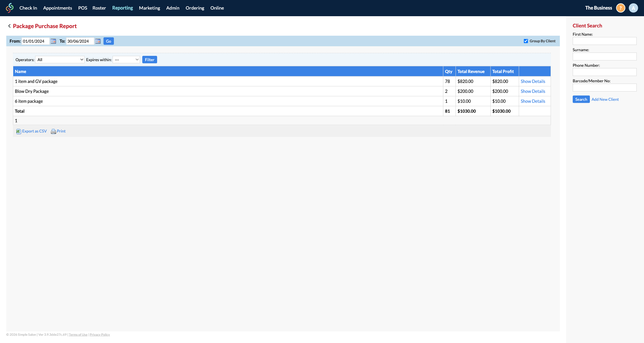Click the printer icon

[x=53, y=132]
